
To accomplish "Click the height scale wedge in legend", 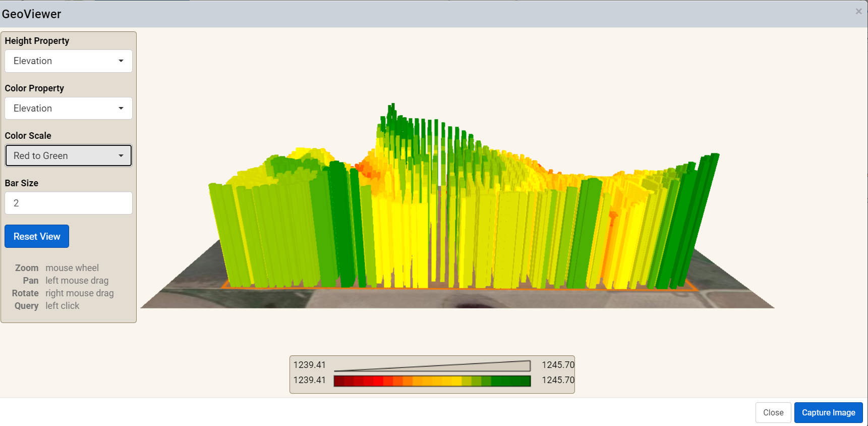I will click(x=432, y=366).
